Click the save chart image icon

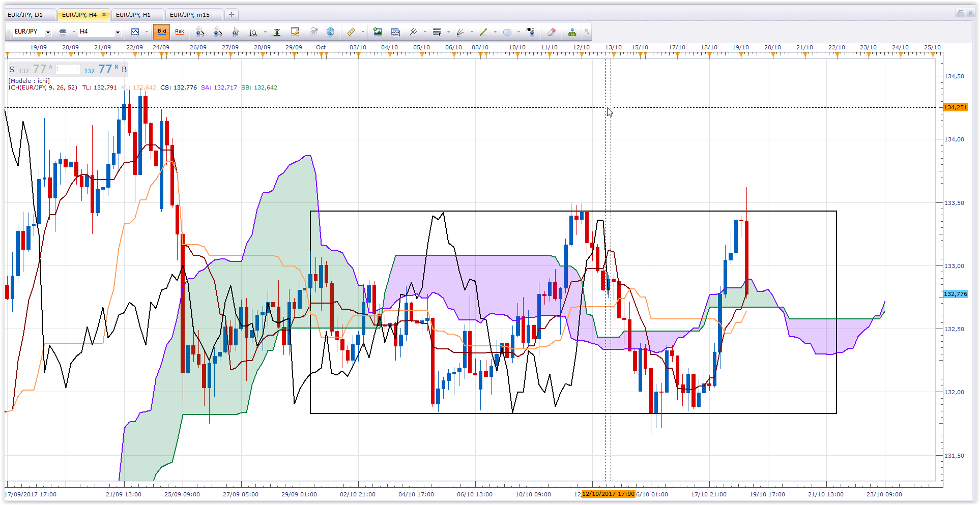[x=378, y=32]
